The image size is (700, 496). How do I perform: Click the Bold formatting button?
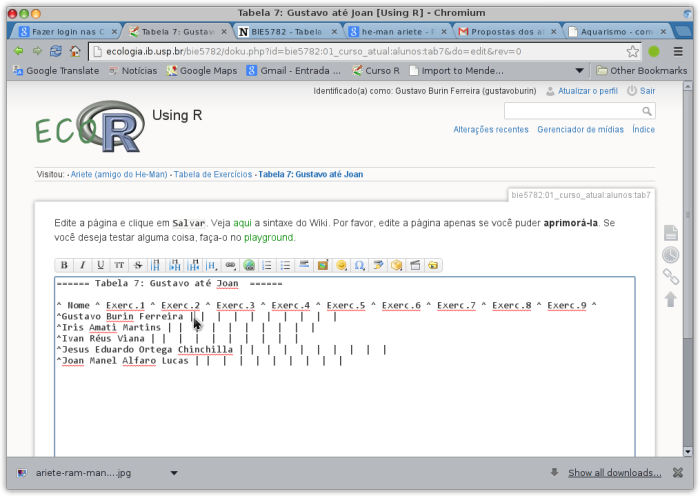[64, 265]
